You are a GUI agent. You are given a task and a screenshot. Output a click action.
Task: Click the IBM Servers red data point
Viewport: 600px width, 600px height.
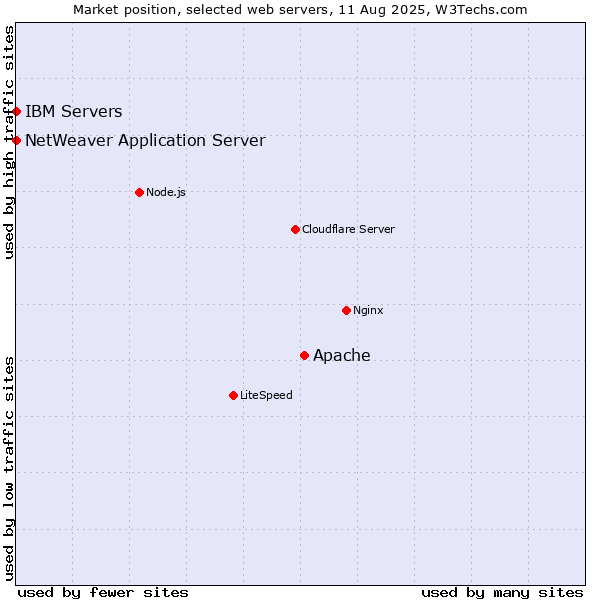[x=16, y=112]
